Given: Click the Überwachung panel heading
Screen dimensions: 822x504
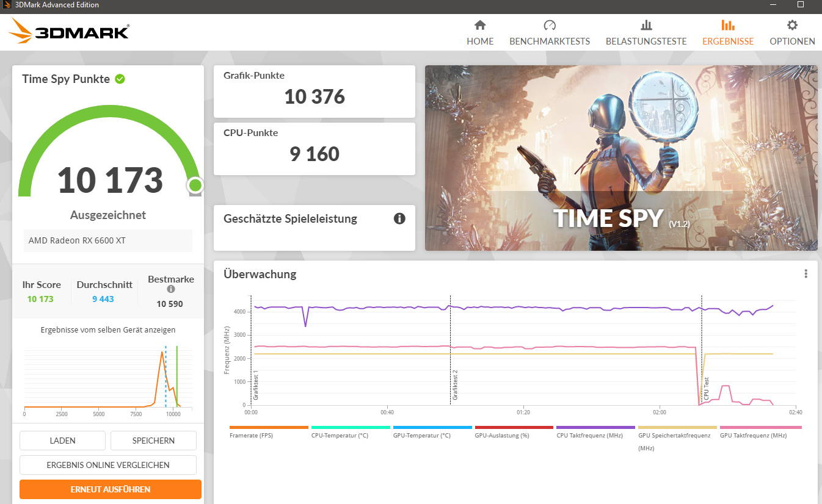Looking at the screenshot, I should pyautogui.click(x=260, y=274).
